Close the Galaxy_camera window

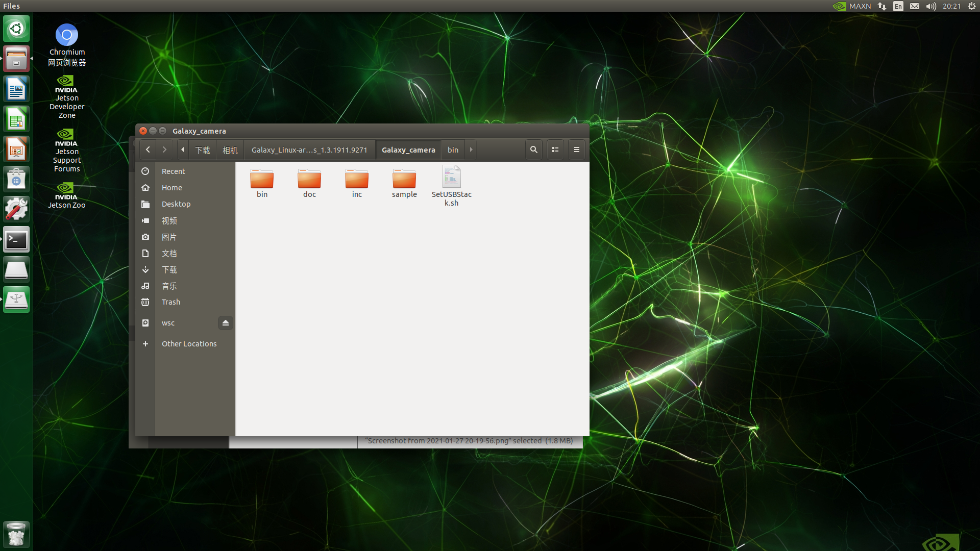[x=143, y=131]
